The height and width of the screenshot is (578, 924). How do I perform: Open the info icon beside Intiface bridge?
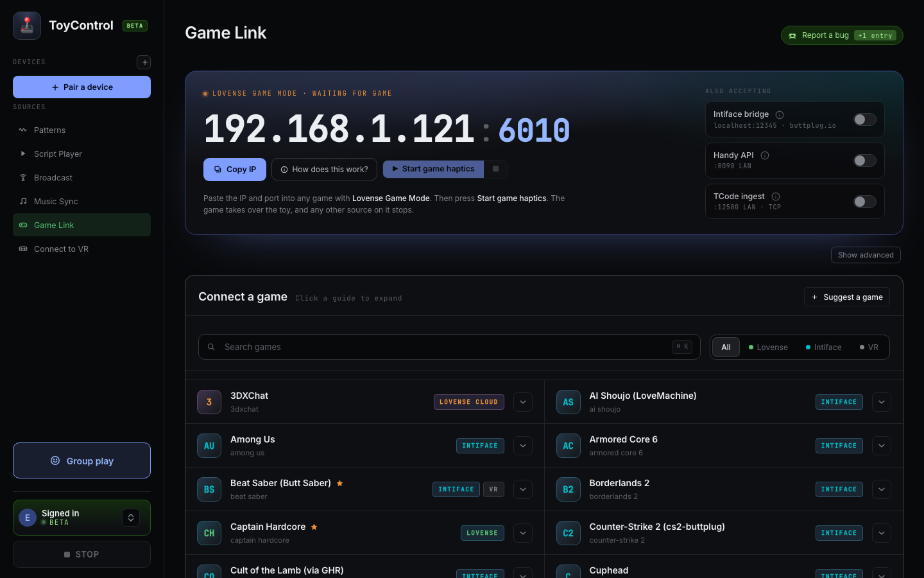(780, 115)
